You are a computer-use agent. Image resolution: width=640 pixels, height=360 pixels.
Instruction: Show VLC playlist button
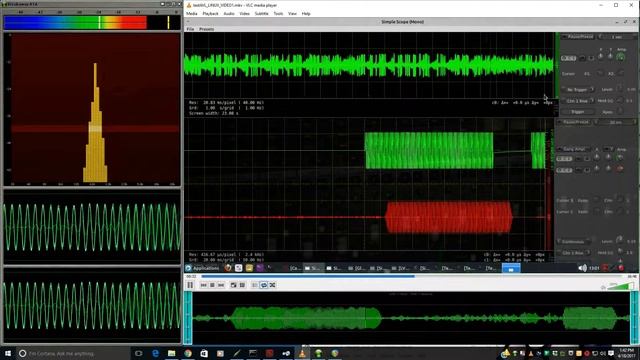point(255,285)
